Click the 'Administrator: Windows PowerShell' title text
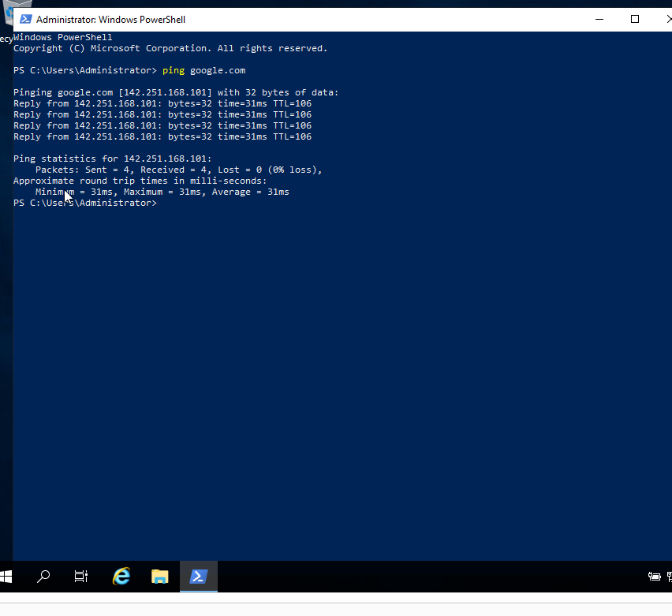Image resolution: width=672 pixels, height=616 pixels. click(x=110, y=20)
